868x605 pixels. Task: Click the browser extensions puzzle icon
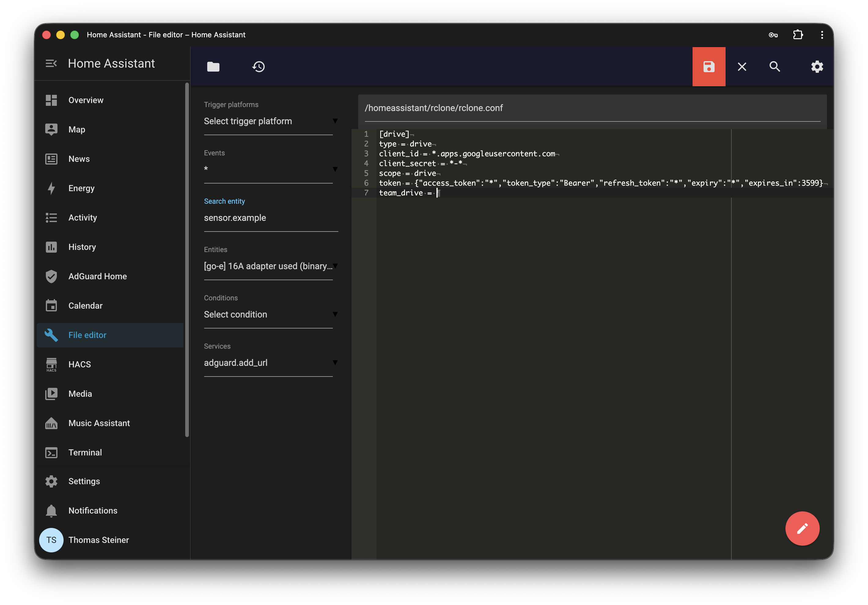click(x=798, y=35)
